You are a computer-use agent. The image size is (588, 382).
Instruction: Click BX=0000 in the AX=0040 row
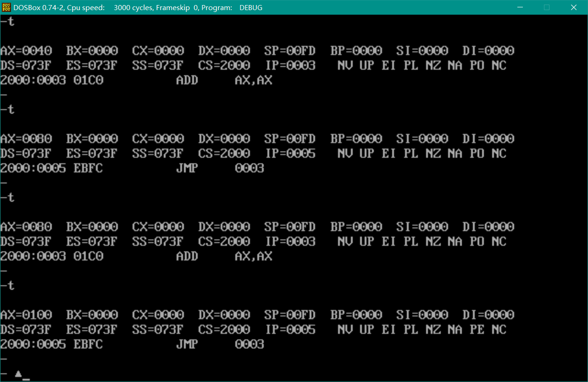point(92,50)
